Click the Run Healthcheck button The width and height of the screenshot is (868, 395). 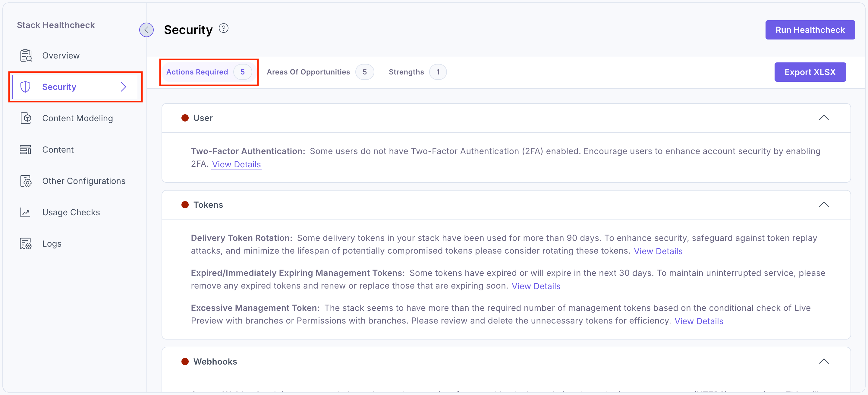pyautogui.click(x=810, y=30)
